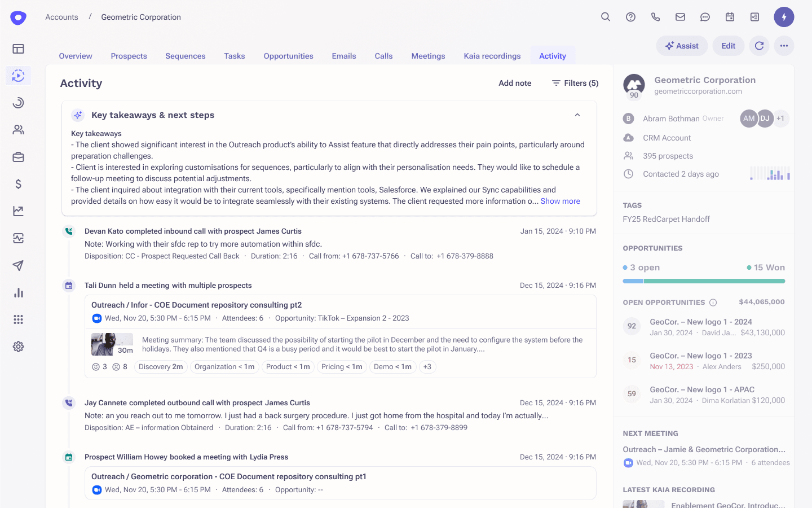Click the Assist button

(681, 46)
